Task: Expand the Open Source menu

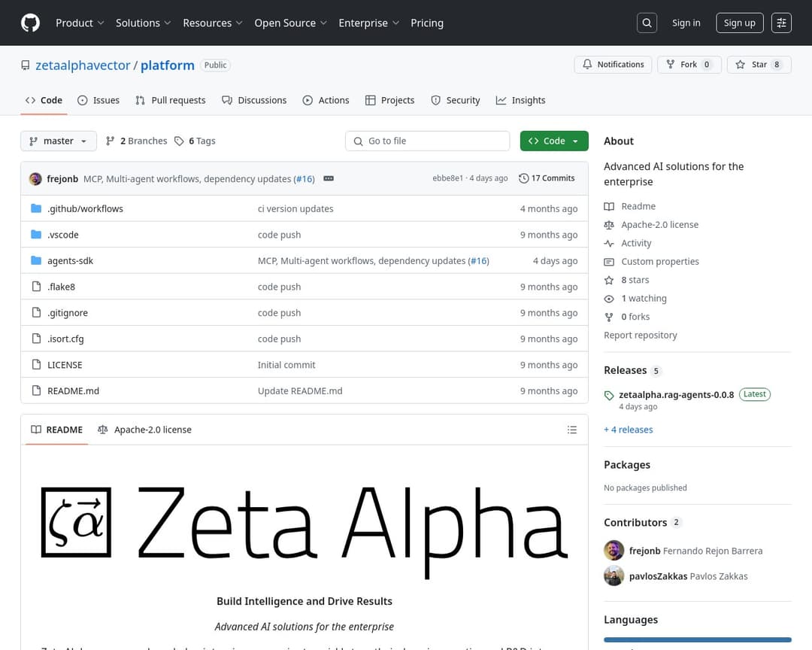Action: [x=290, y=23]
